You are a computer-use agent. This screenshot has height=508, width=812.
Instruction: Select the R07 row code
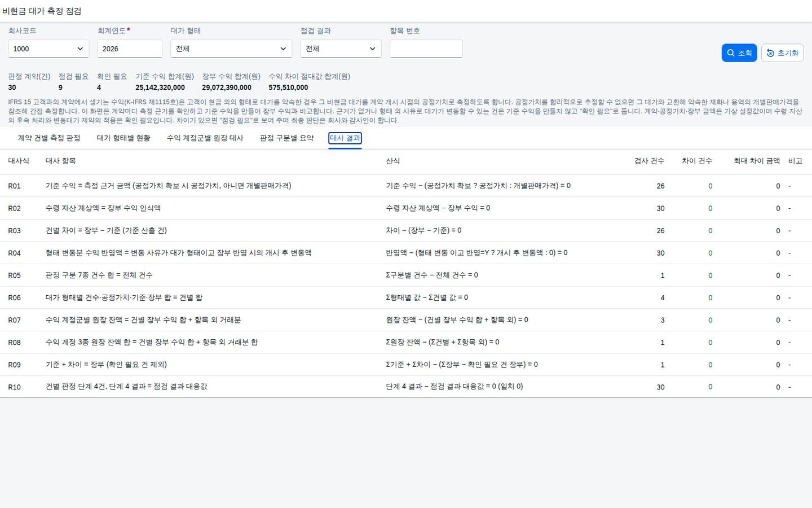[14, 320]
